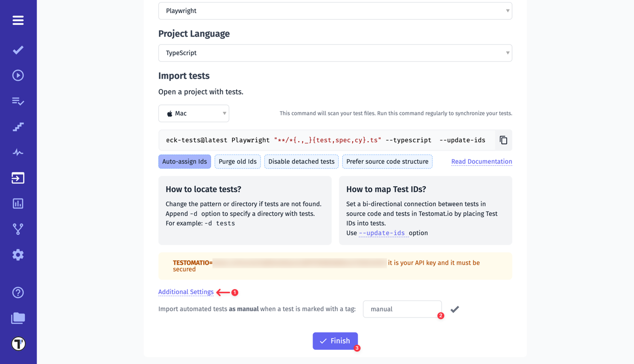Copy the import command with the copy icon
Screen dimensions: 634x364
[503, 140]
